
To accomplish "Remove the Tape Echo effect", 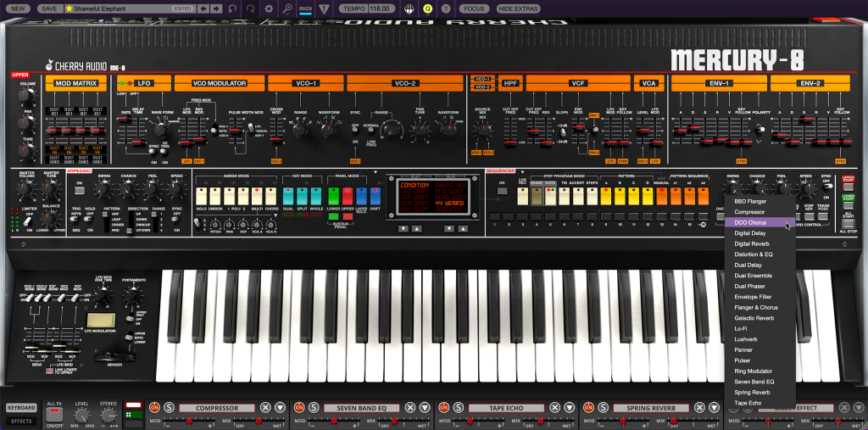I will point(555,407).
